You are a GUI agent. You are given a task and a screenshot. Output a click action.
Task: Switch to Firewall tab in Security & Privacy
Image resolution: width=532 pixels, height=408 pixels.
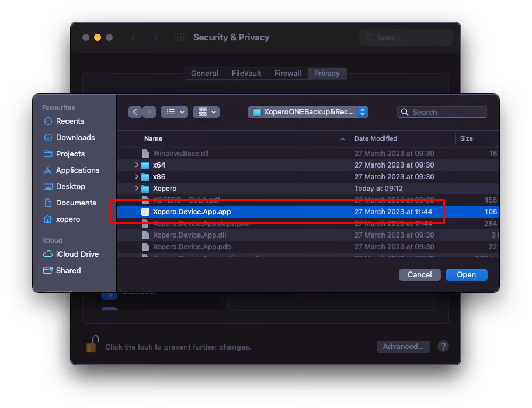click(x=287, y=74)
